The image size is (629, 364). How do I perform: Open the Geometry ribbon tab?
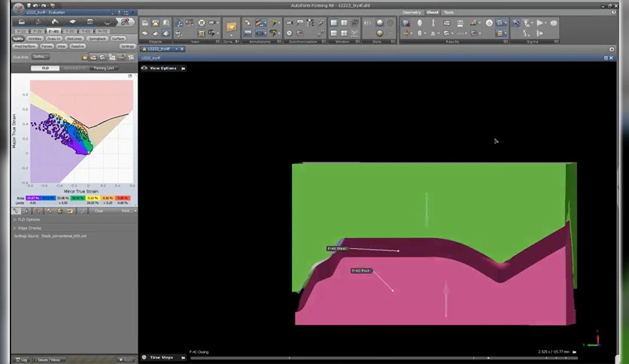412,13
